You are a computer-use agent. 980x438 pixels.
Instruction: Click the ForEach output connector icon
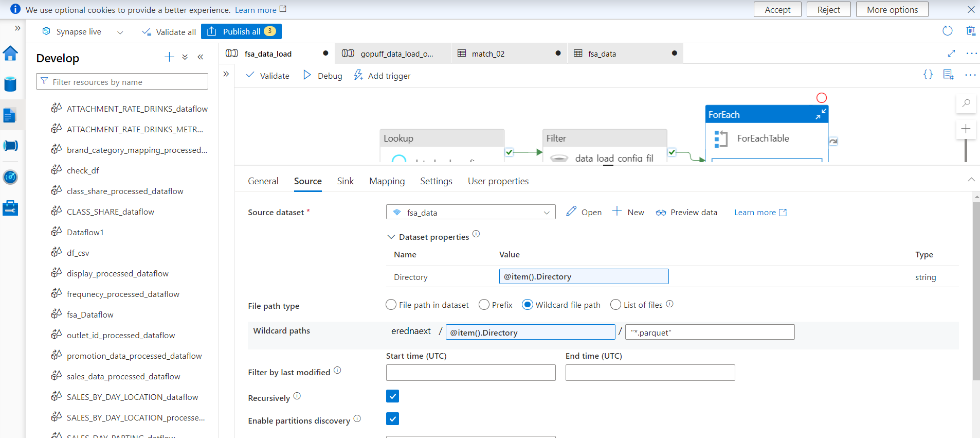point(833,141)
